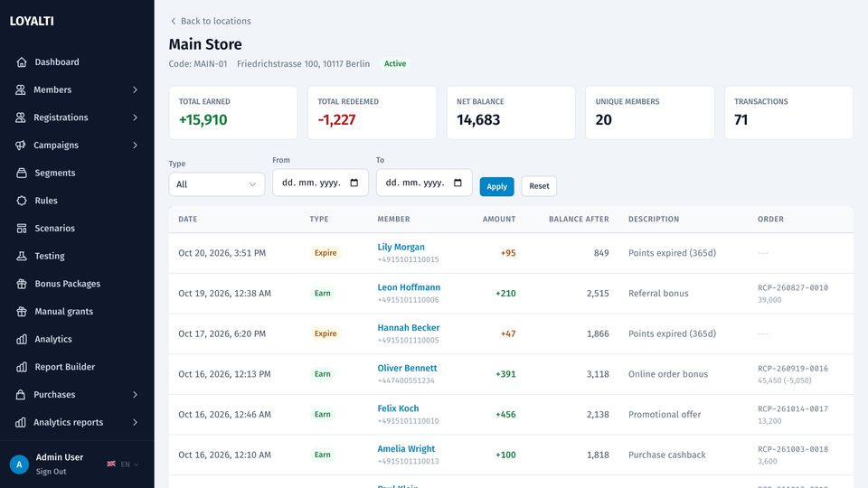This screenshot has height=488, width=868.
Task: Click the Segments icon in sidebar
Action: [x=22, y=173]
